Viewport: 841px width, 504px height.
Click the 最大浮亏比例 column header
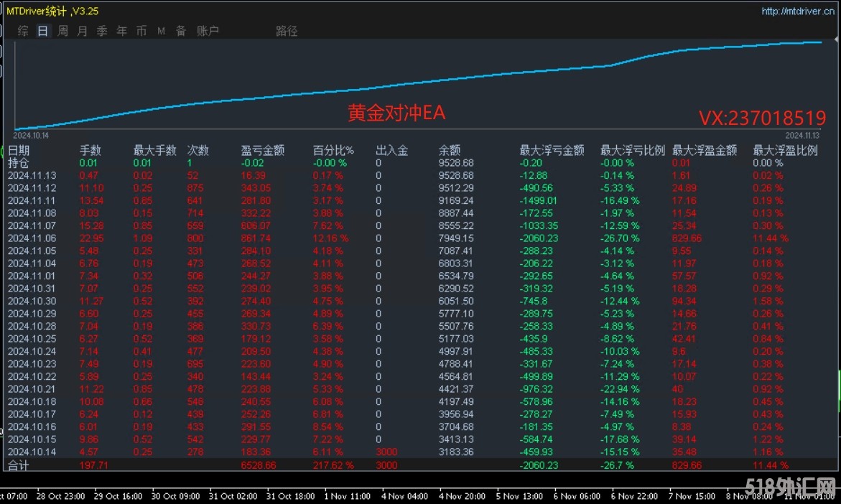point(632,150)
